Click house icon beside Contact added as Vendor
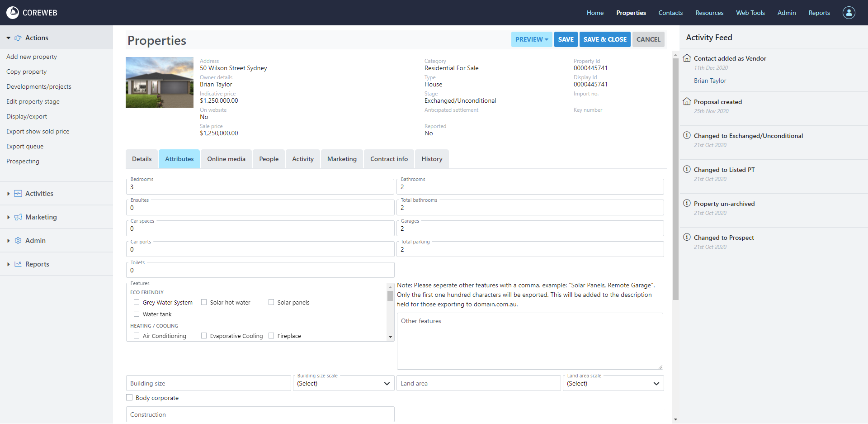This screenshot has height=424, width=868. pyautogui.click(x=687, y=58)
